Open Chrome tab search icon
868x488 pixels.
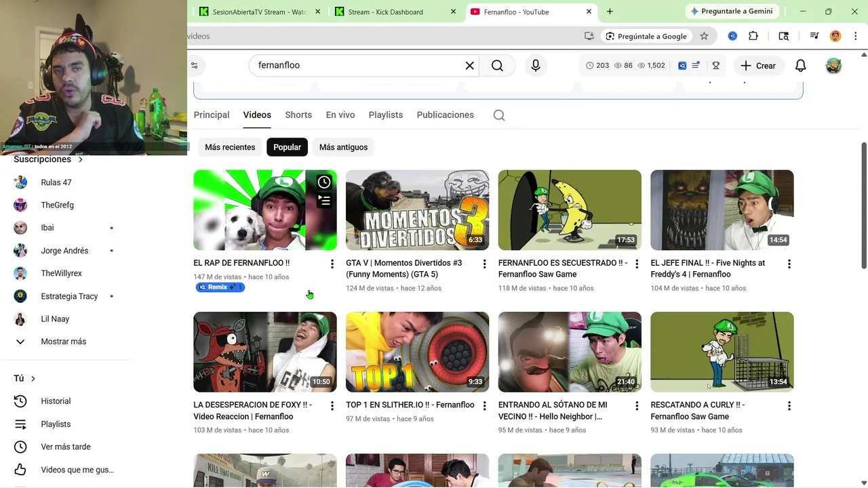coord(783,36)
